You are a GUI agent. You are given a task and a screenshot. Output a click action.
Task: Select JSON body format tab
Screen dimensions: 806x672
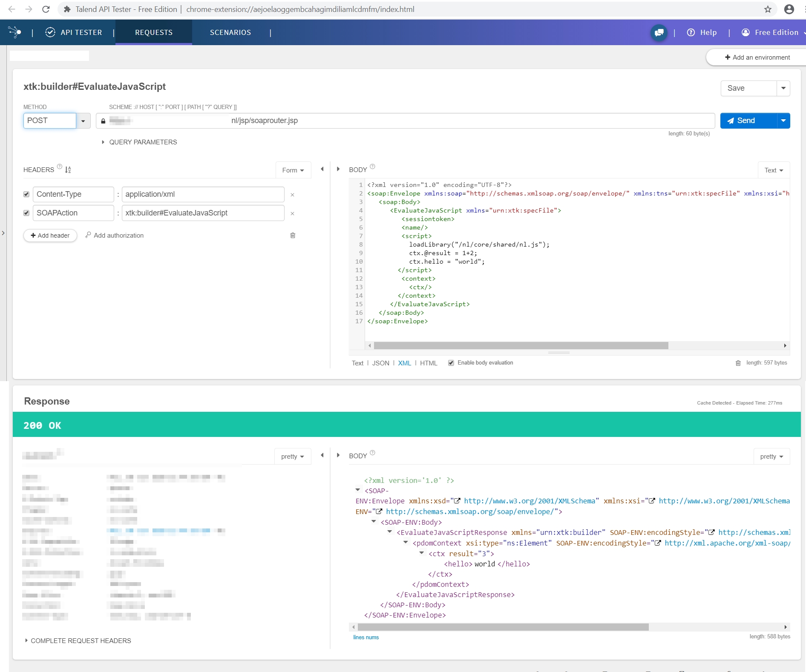pos(380,363)
